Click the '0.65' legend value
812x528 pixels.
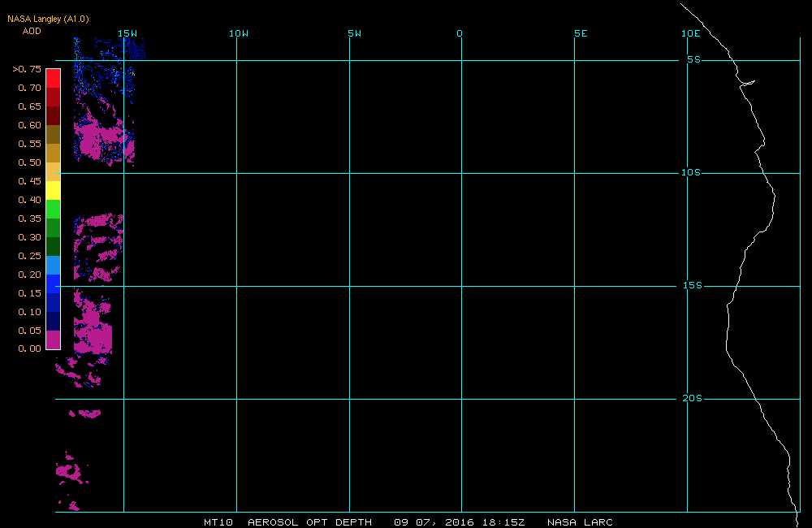(x=29, y=106)
